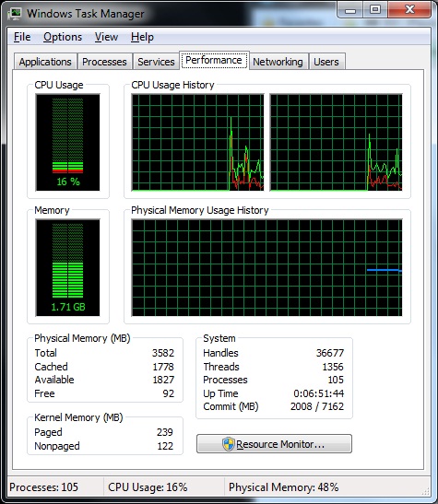438x504 pixels.
Task: Click the Memory 1.71 GB meter
Action: 68,268
